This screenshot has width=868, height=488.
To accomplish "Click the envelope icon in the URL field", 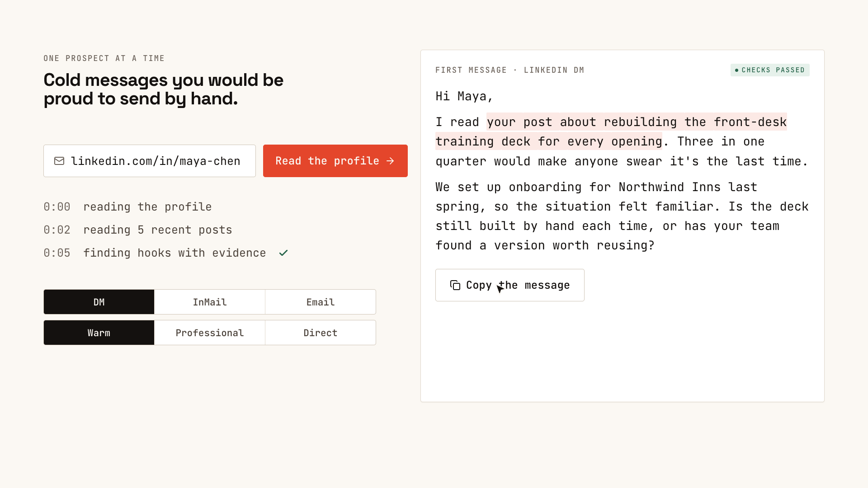I will [x=59, y=161].
